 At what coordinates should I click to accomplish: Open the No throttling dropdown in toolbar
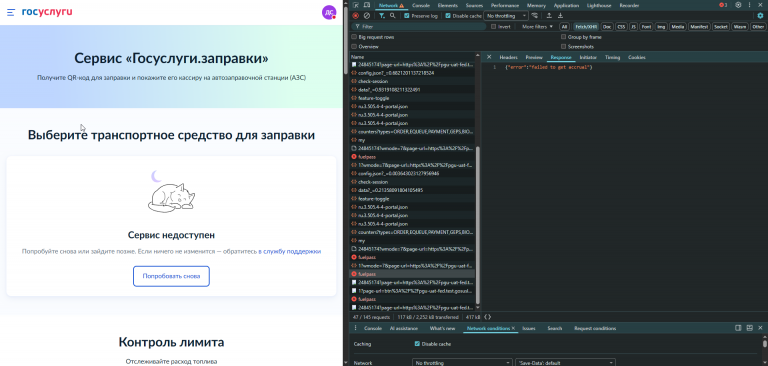pyautogui.click(x=506, y=16)
